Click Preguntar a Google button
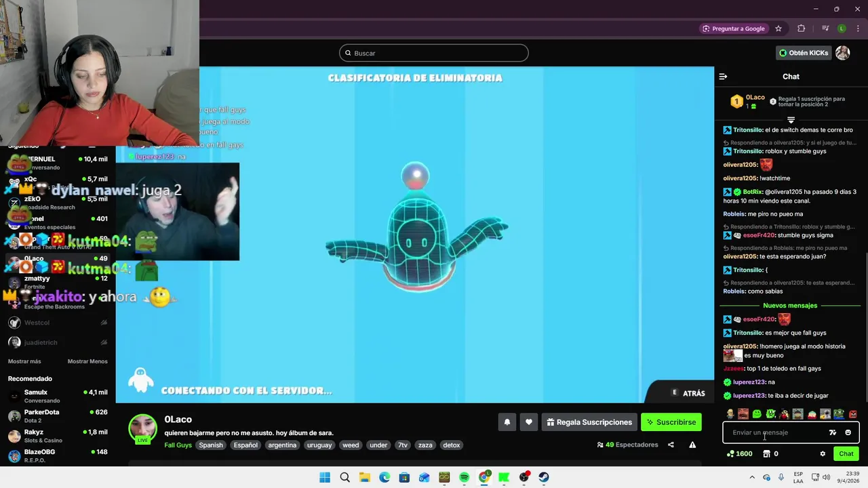This screenshot has height=488, width=868. [x=733, y=28]
